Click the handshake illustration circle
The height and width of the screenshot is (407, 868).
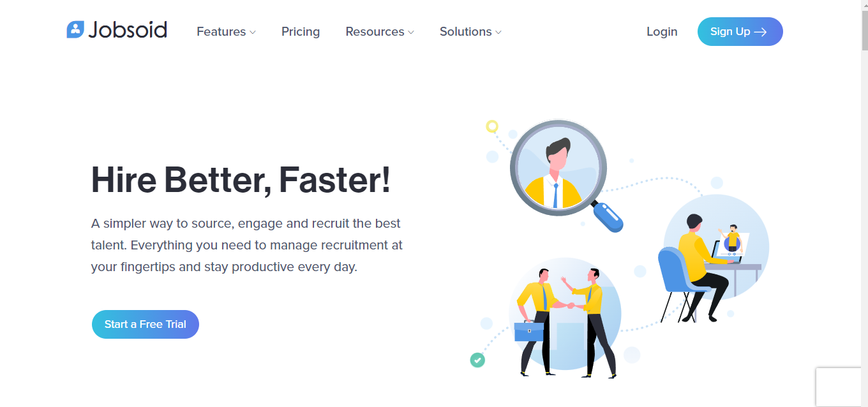565,314
